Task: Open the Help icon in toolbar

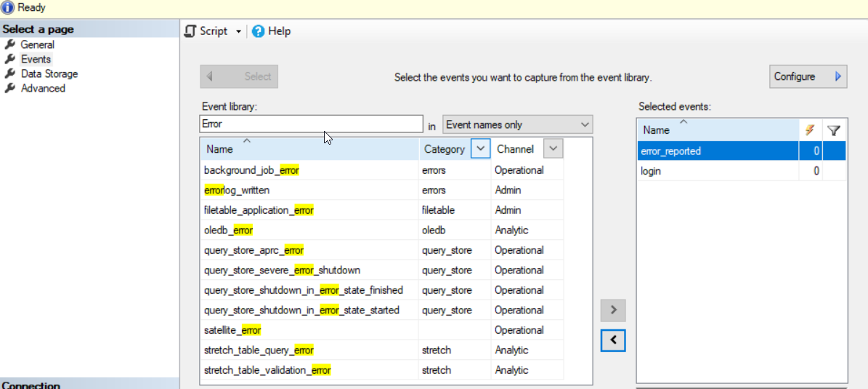Action: pos(258,31)
